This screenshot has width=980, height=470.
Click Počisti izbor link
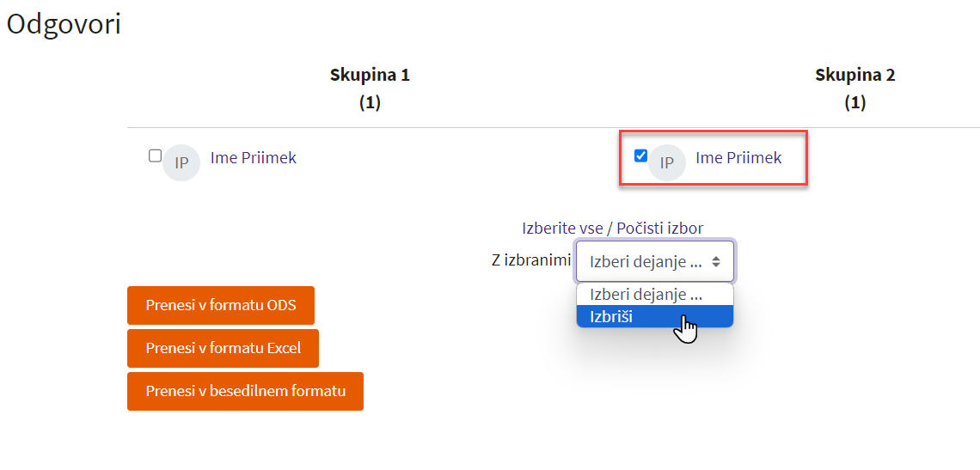659,229
